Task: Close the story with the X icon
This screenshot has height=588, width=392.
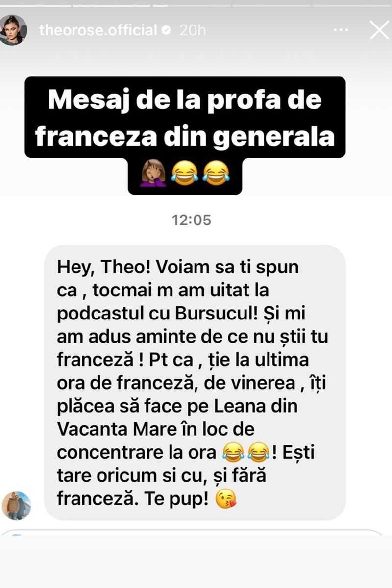Action: click(379, 30)
